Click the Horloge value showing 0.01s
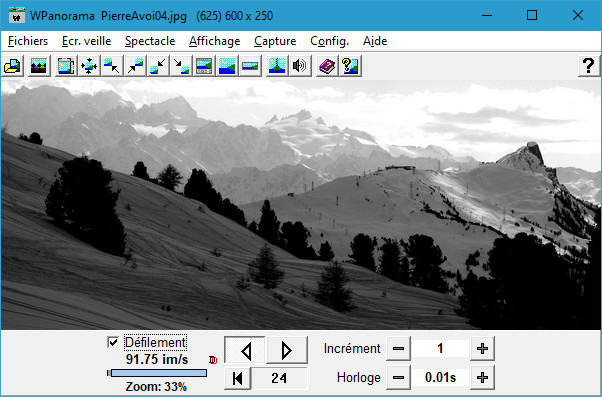This screenshot has height=397, width=602. (440, 377)
